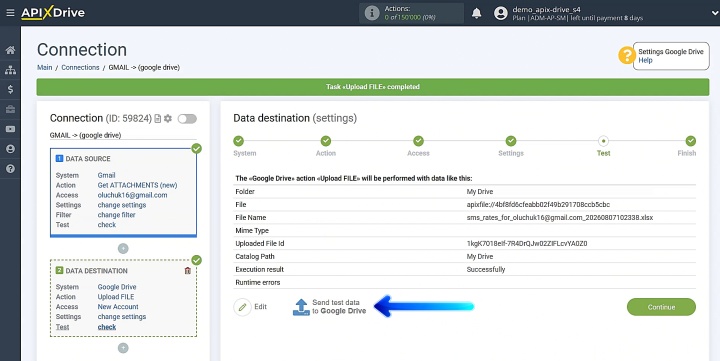
Task: Open the Help link for Google Drive
Action: tap(645, 60)
